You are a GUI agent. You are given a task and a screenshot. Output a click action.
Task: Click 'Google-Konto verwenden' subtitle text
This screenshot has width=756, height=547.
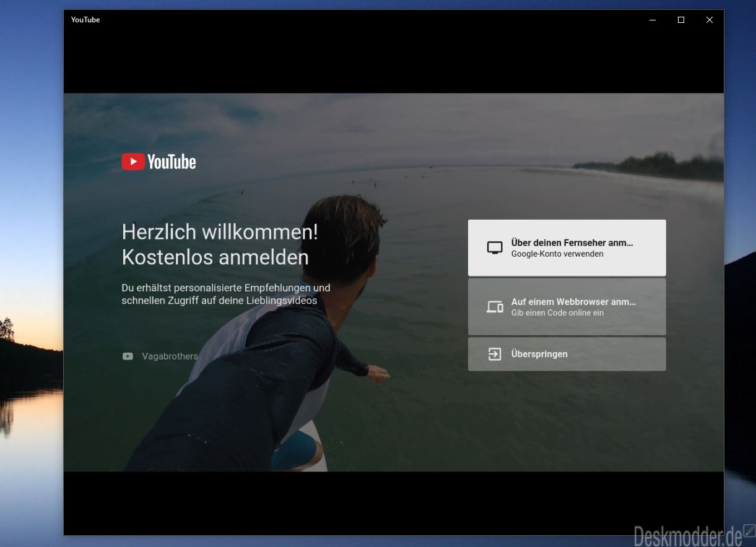pos(557,254)
